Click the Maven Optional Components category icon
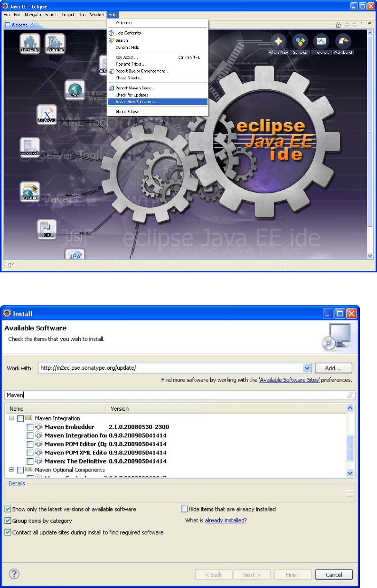The image size is (377, 588). click(x=29, y=470)
